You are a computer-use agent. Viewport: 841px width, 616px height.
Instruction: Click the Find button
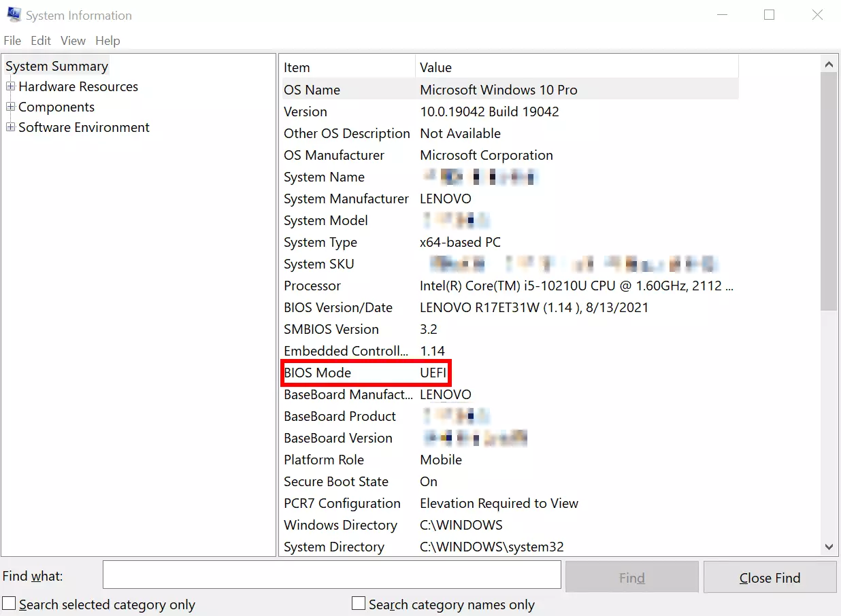[631, 578]
